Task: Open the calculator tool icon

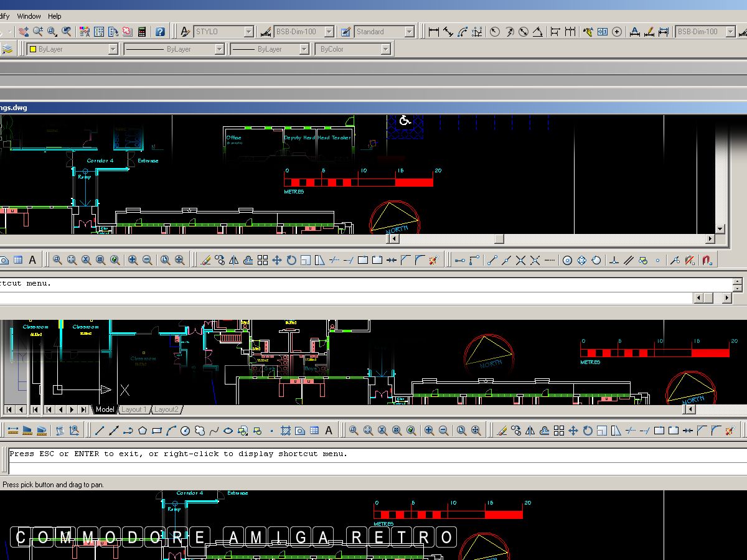Action: tap(142, 32)
